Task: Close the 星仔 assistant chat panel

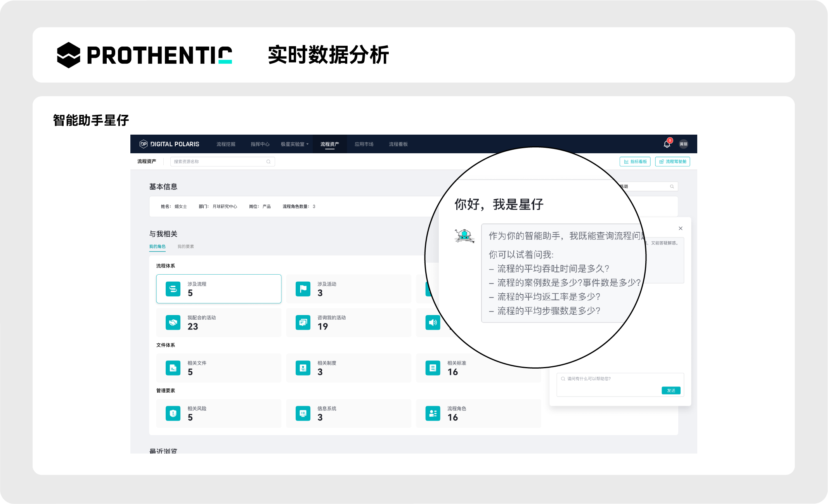Action: 680,229
